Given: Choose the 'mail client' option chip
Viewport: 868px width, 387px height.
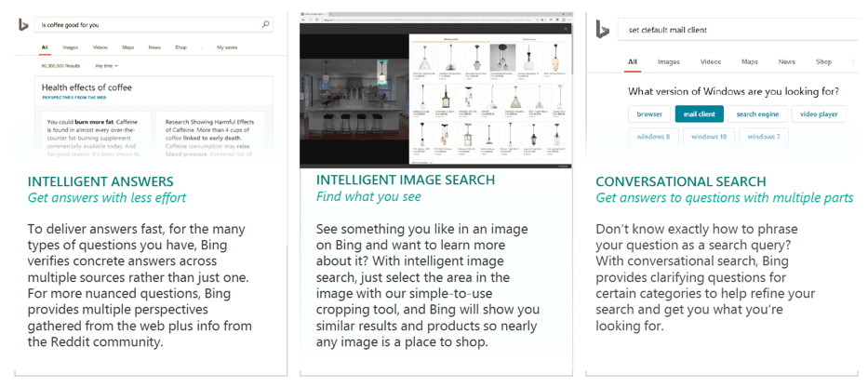Looking at the screenshot, I should [x=699, y=114].
